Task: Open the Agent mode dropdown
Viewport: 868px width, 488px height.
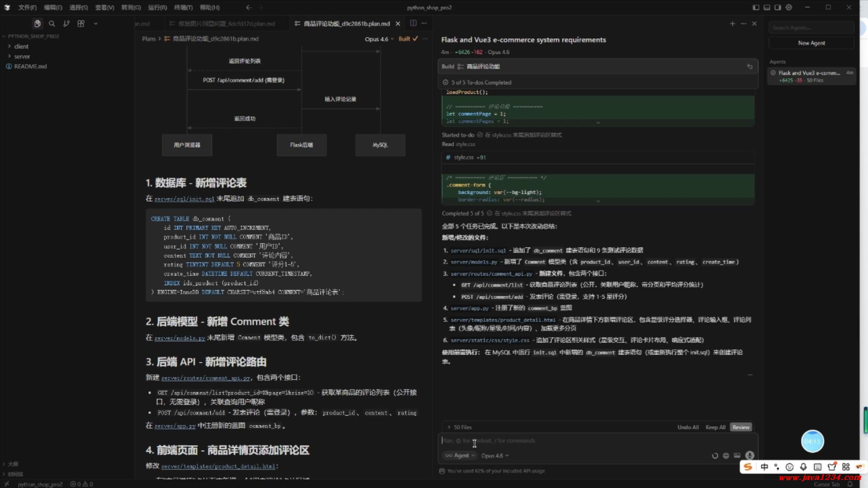Action: click(460, 455)
